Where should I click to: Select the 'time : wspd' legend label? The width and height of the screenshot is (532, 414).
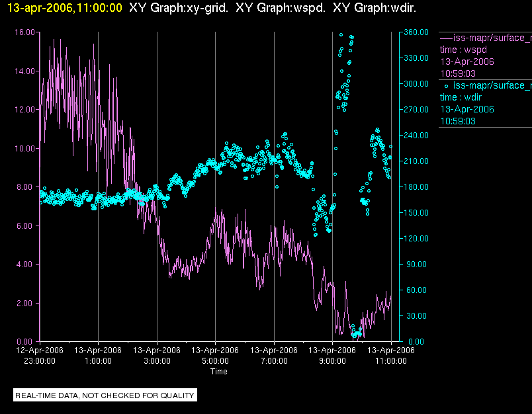pos(463,50)
